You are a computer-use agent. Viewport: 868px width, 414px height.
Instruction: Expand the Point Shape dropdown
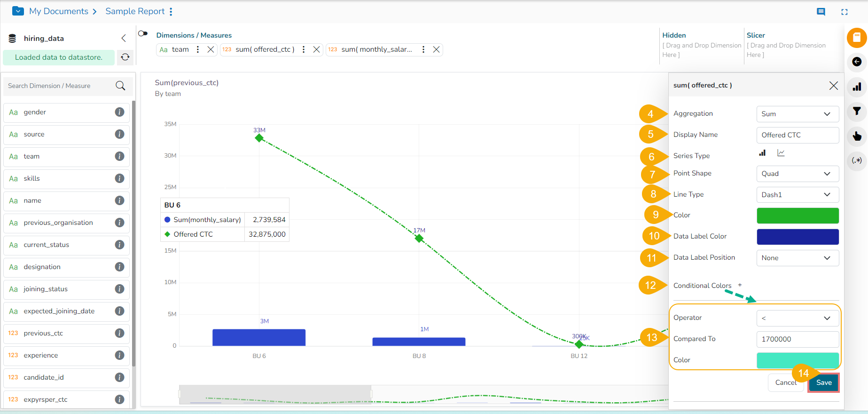click(x=797, y=174)
